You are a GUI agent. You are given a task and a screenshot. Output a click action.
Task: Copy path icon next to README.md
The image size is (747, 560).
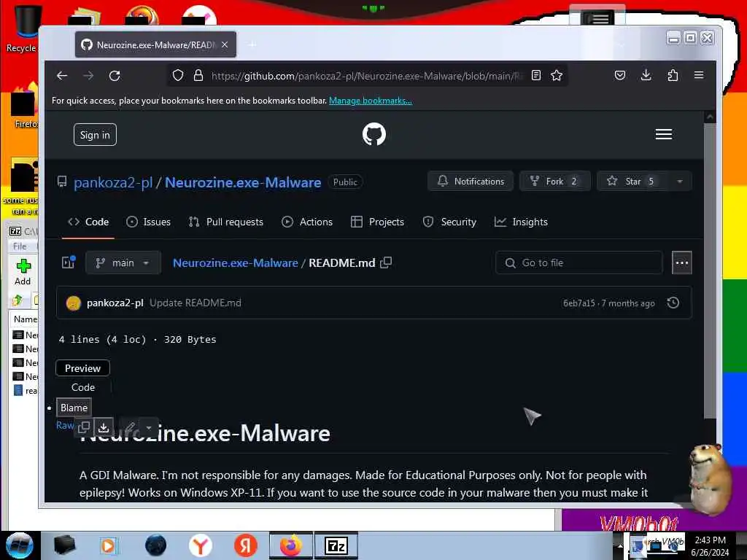(387, 262)
